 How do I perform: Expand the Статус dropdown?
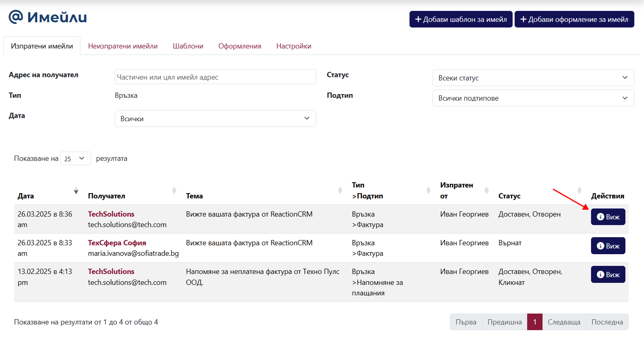[x=533, y=78]
